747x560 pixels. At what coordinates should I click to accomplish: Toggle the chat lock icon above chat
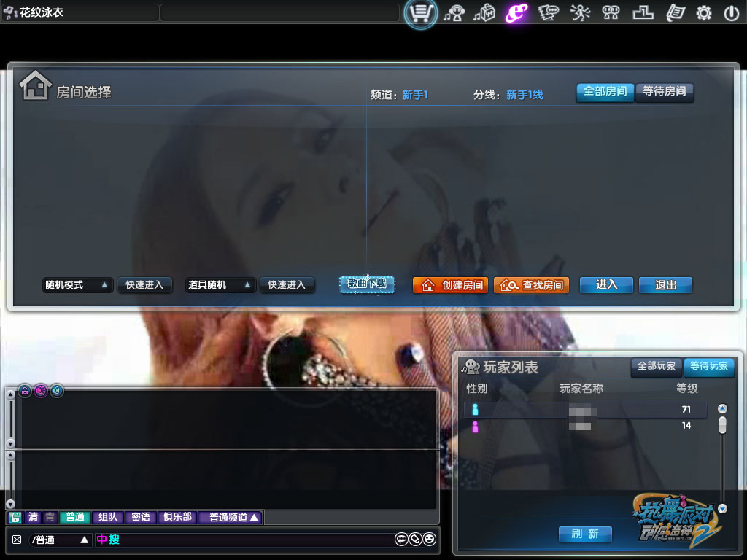pyautogui.click(x=25, y=391)
